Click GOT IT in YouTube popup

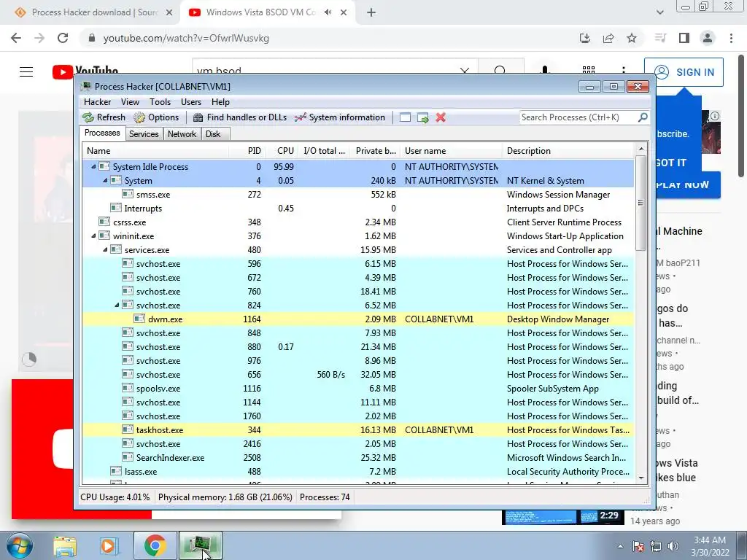coord(671,163)
